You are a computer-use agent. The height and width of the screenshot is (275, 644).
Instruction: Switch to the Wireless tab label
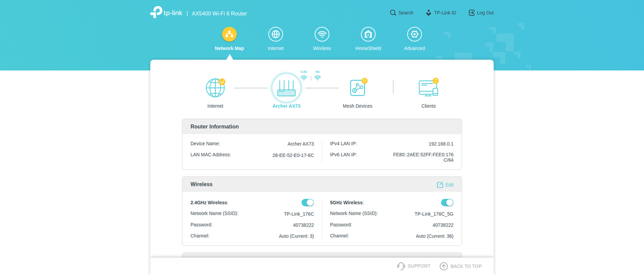(x=322, y=49)
